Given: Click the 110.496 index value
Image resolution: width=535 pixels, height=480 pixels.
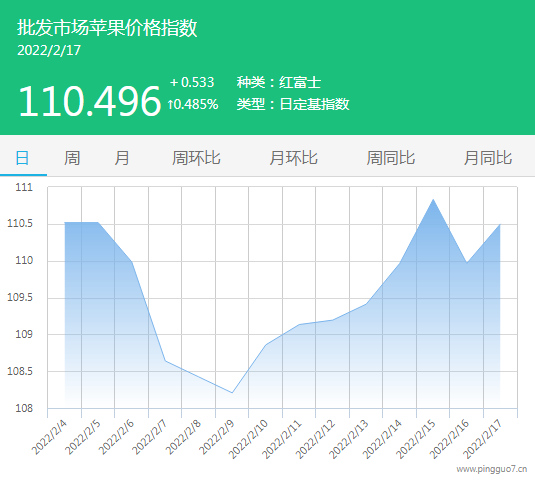Looking at the screenshot, I should pyautogui.click(x=89, y=101).
